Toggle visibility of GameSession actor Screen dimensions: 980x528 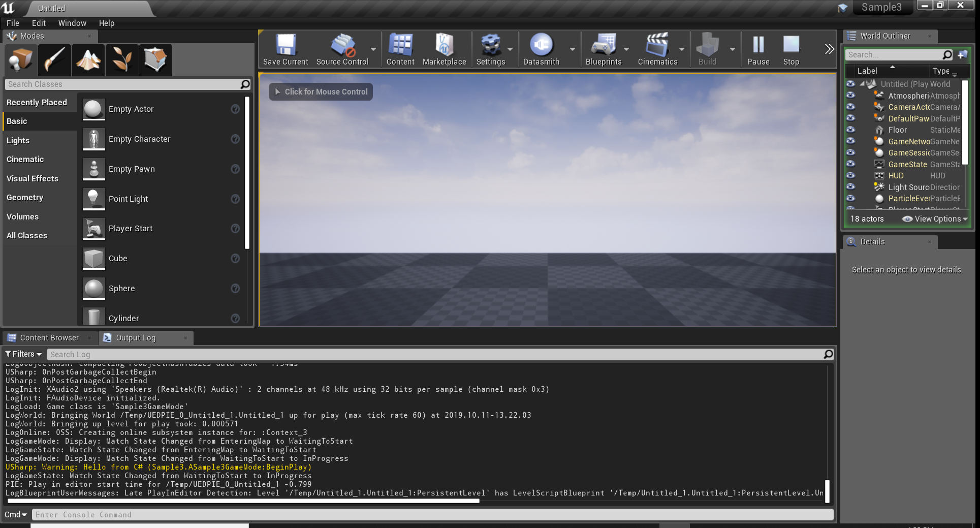[850, 152]
